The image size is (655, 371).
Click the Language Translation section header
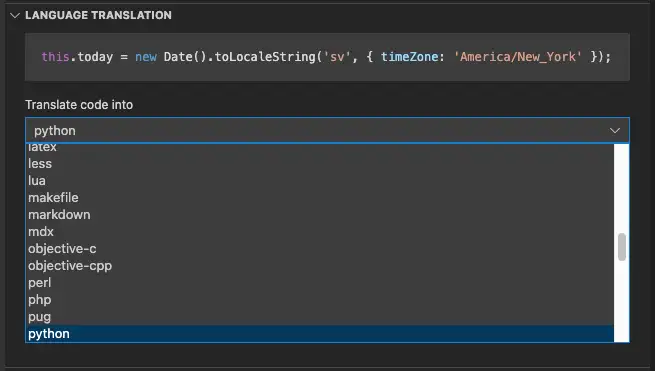coord(98,15)
